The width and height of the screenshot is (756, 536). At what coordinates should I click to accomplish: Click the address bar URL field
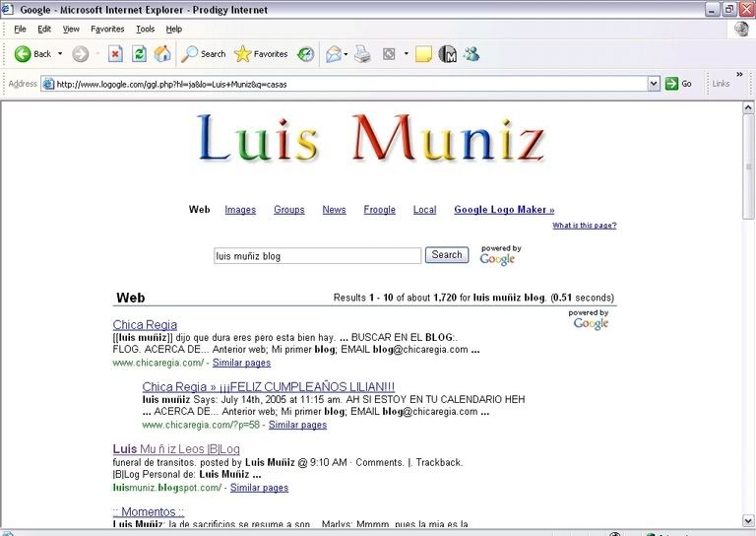click(x=351, y=84)
